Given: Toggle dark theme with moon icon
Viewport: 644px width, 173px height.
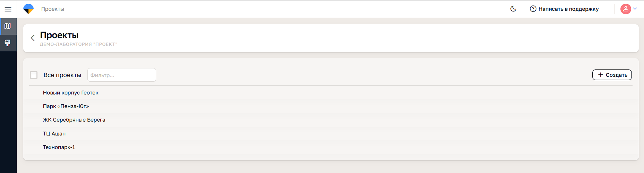Looking at the screenshot, I should point(513,9).
